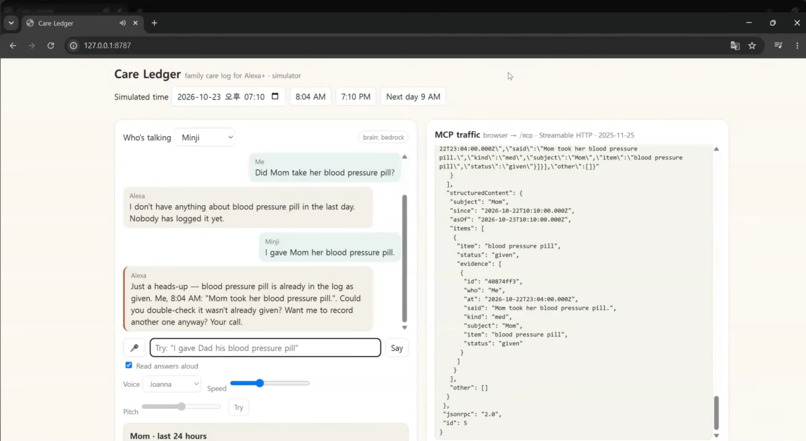This screenshot has width=806, height=441.
Task: Adjust the Pitch slider
Action: coord(181,407)
